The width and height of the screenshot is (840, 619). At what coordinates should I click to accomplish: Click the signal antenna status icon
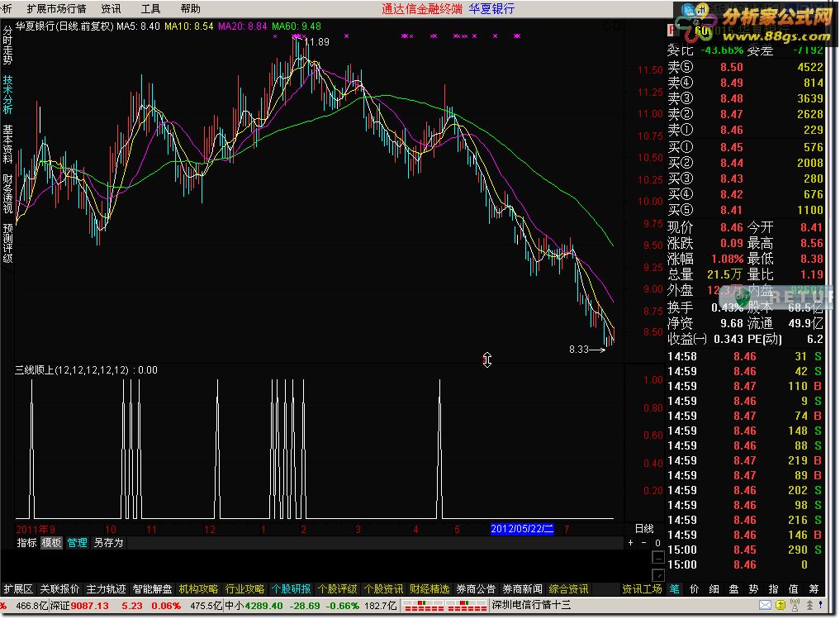795,605
